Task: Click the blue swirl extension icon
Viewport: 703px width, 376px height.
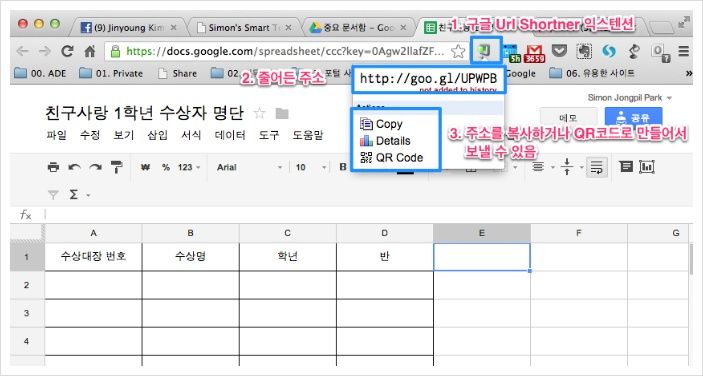Action: click(608, 51)
